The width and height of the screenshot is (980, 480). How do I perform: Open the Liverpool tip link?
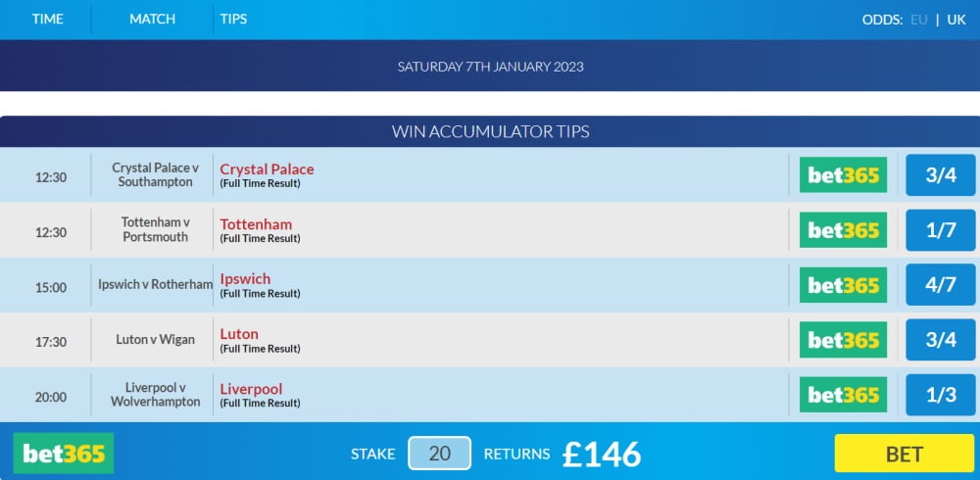click(x=251, y=389)
